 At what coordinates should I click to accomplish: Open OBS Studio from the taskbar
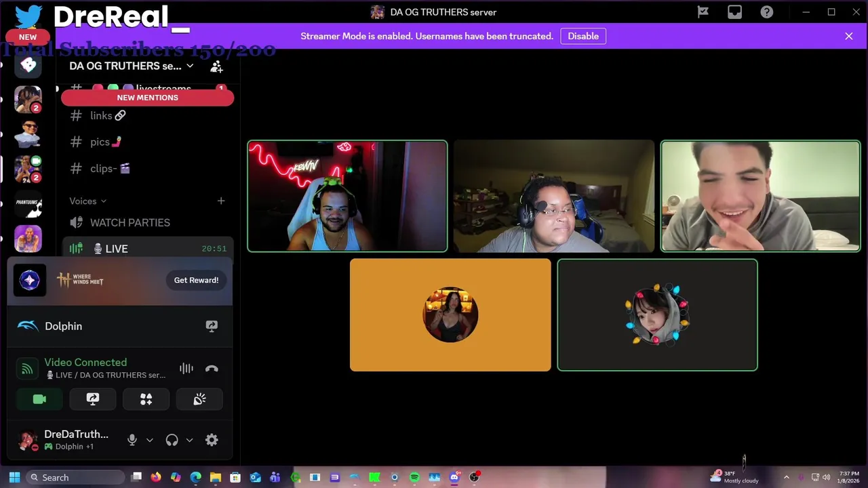[474, 477]
